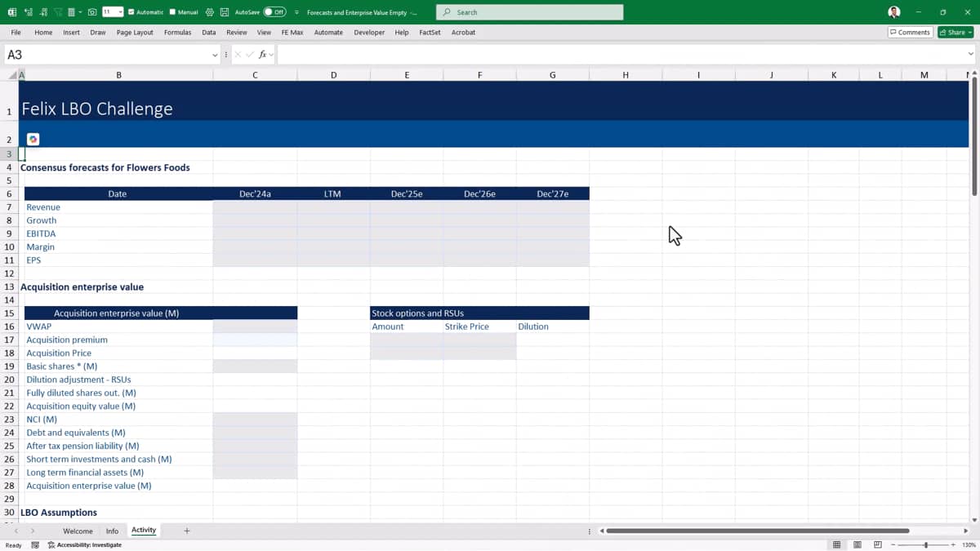Toggle the Manual calculation checkbox
Viewport: 980px width, 551px height.
click(x=172, y=12)
